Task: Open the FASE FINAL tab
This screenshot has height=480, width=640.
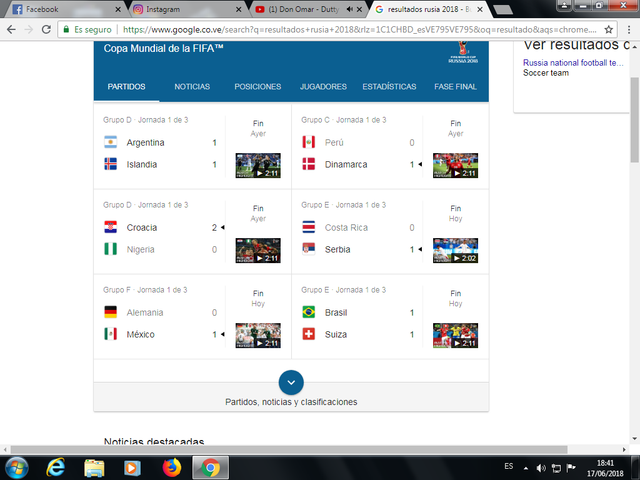Action: pyautogui.click(x=456, y=87)
